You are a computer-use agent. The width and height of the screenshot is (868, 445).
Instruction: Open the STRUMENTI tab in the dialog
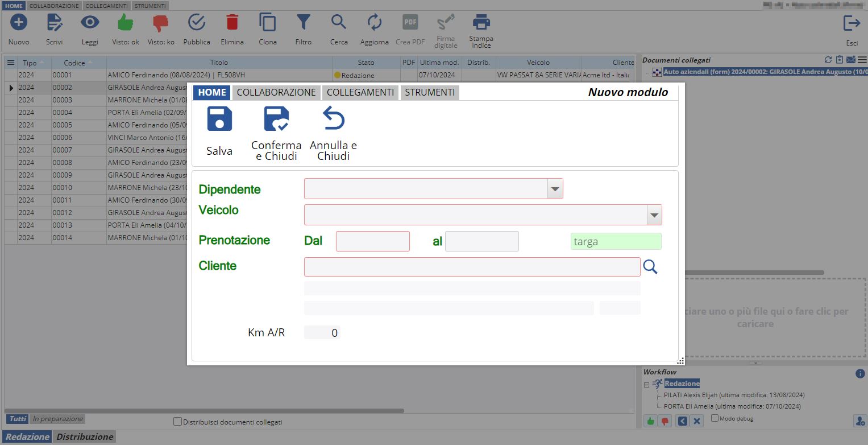click(x=430, y=92)
